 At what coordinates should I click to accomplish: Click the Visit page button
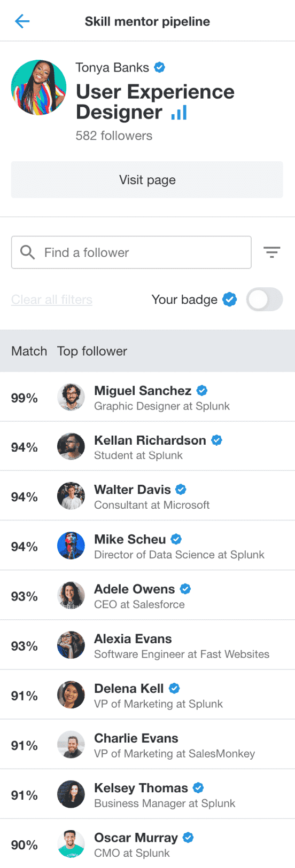pyautogui.click(x=147, y=180)
